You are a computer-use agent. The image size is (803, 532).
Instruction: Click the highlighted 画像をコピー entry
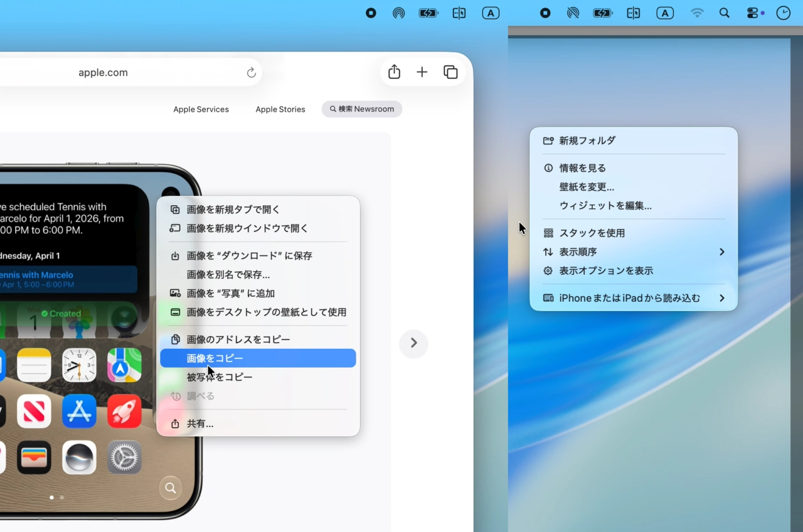coord(258,358)
